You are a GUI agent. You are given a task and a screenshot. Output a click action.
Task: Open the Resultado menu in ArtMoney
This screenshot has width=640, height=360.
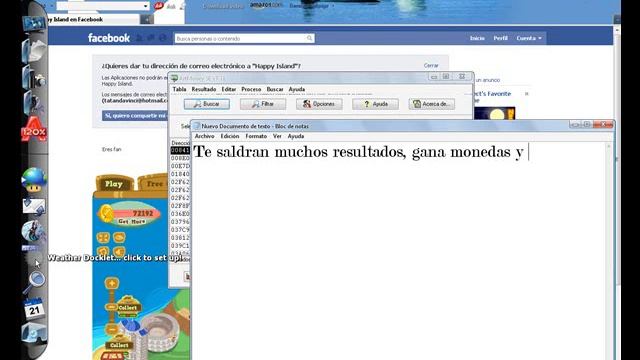point(204,89)
